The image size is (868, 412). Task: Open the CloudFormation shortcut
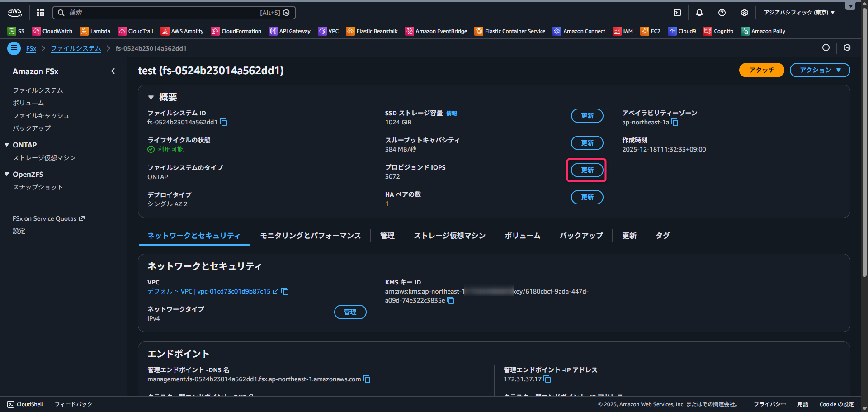pyautogui.click(x=236, y=31)
